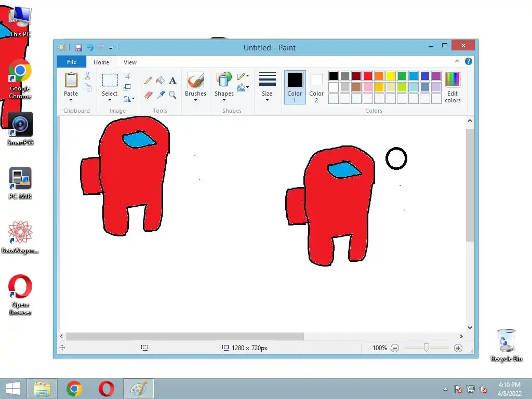
Task: Open the Brushes dropdown arrow
Action: [195, 100]
